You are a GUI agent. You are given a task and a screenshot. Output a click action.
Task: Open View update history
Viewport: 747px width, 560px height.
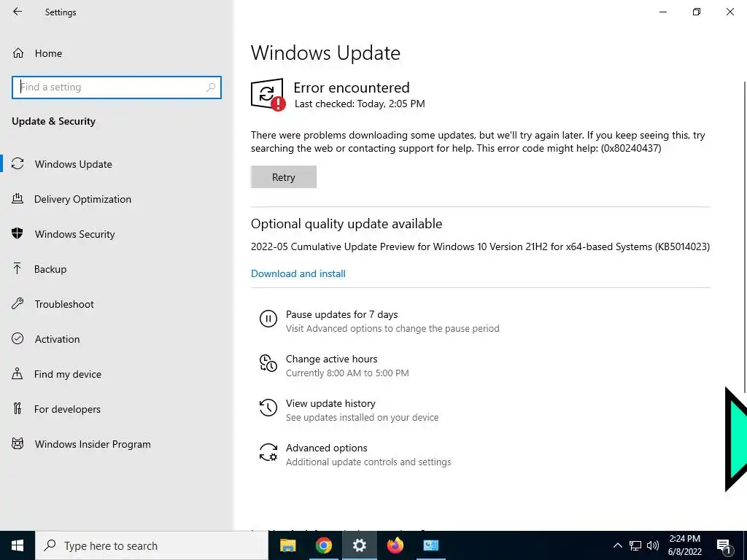(x=330, y=403)
